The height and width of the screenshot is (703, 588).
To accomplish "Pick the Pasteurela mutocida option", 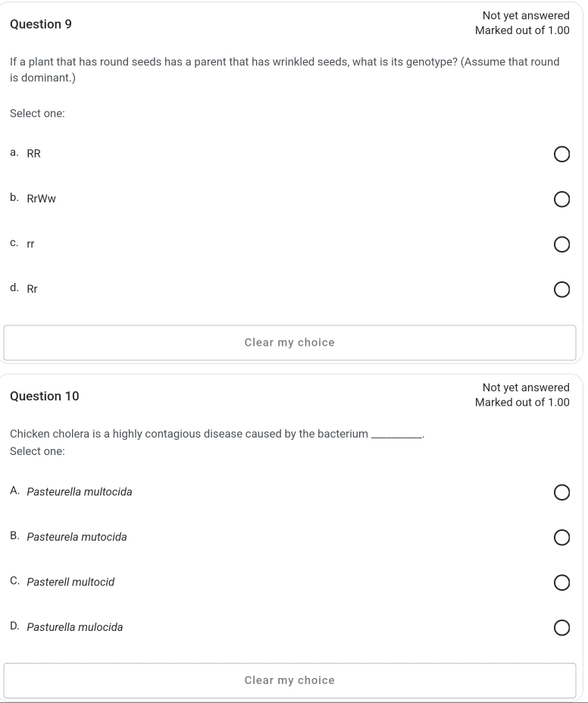I will click(x=561, y=538).
